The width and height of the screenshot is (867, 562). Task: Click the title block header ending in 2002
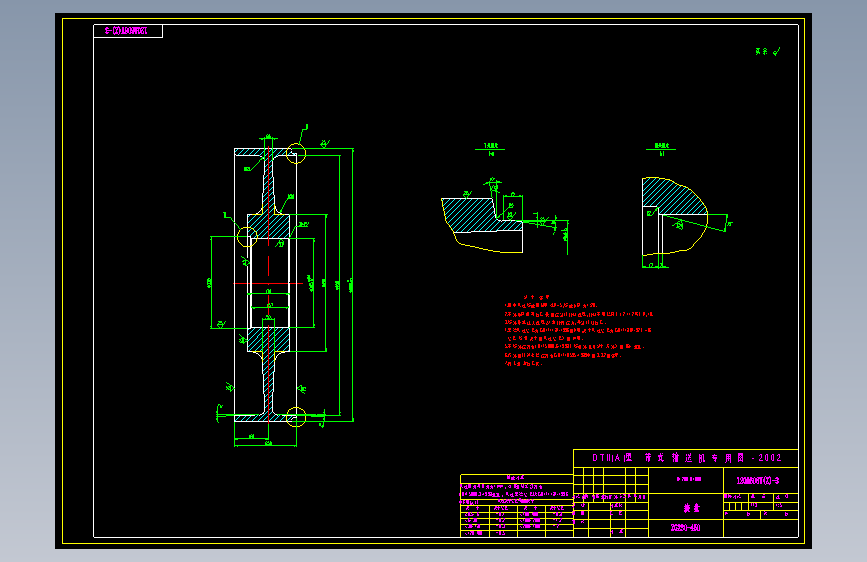click(x=686, y=458)
